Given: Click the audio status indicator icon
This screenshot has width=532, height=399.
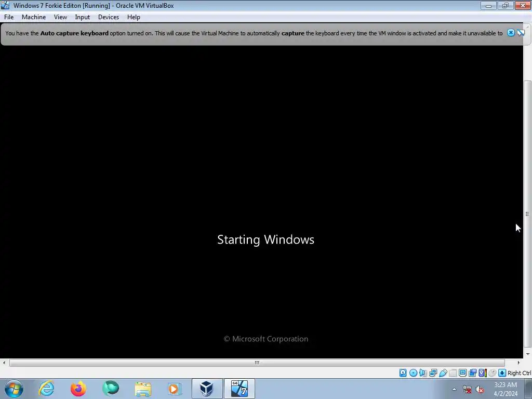Looking at the screenshot, I should pyautogui.click(x=423, y=373).
